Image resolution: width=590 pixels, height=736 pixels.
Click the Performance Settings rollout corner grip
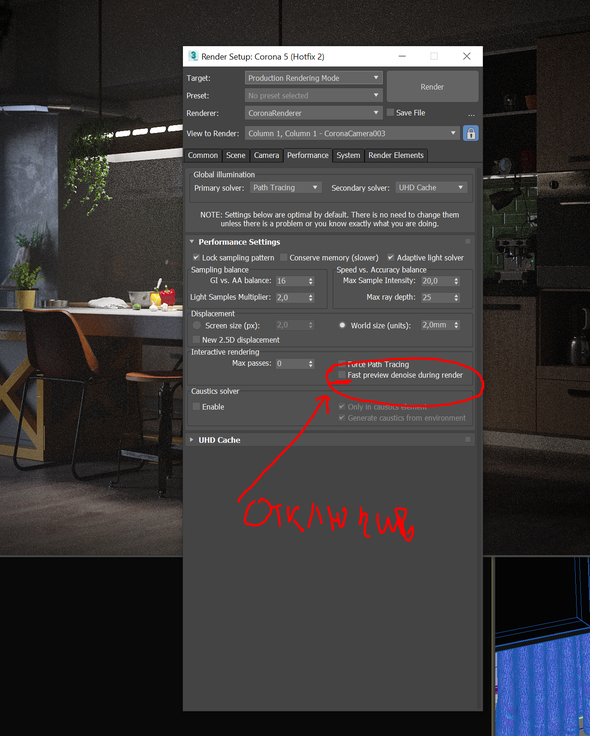(x=467, y=241)
